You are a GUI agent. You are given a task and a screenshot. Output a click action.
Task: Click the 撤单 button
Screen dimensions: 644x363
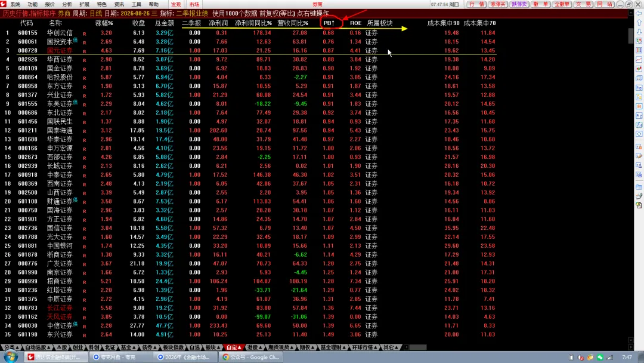tap(540, 4)
